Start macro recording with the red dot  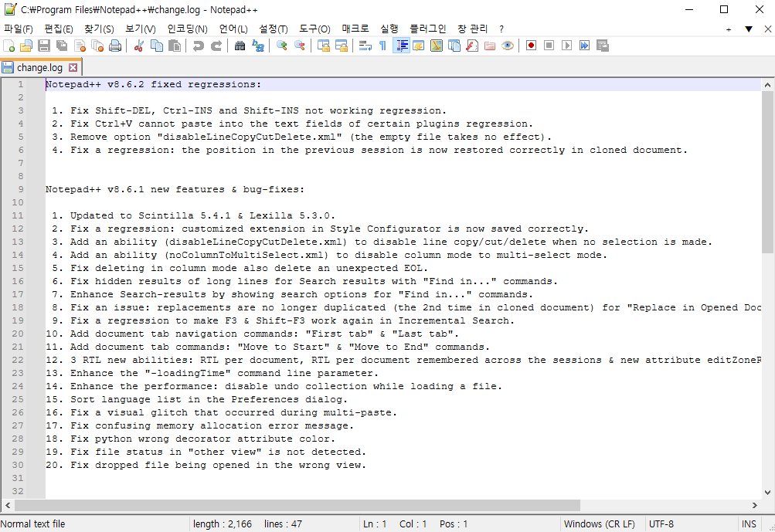tap(532, 46)
